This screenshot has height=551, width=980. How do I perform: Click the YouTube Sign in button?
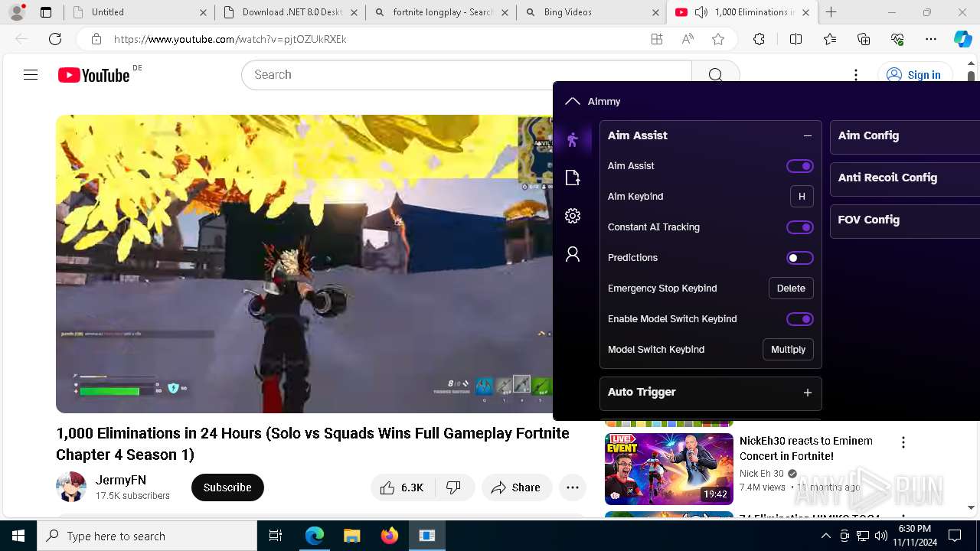tap(914, 75)
